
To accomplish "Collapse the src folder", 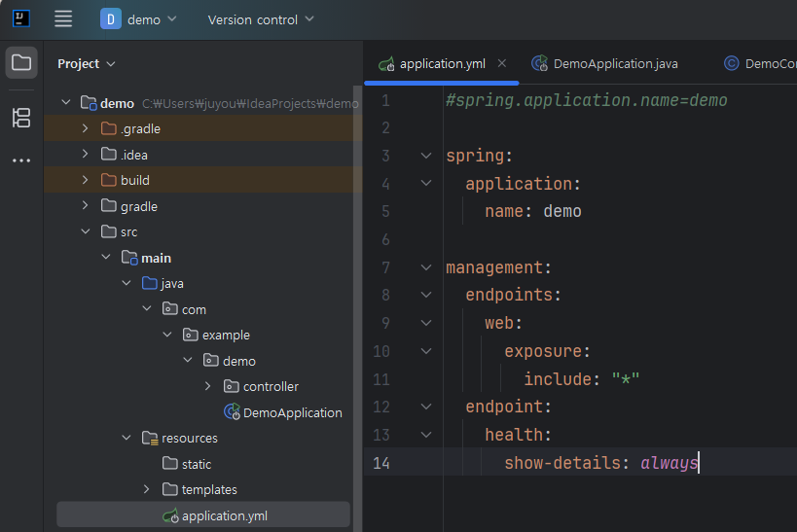I will pyautogui.click(x=86, y=231).
